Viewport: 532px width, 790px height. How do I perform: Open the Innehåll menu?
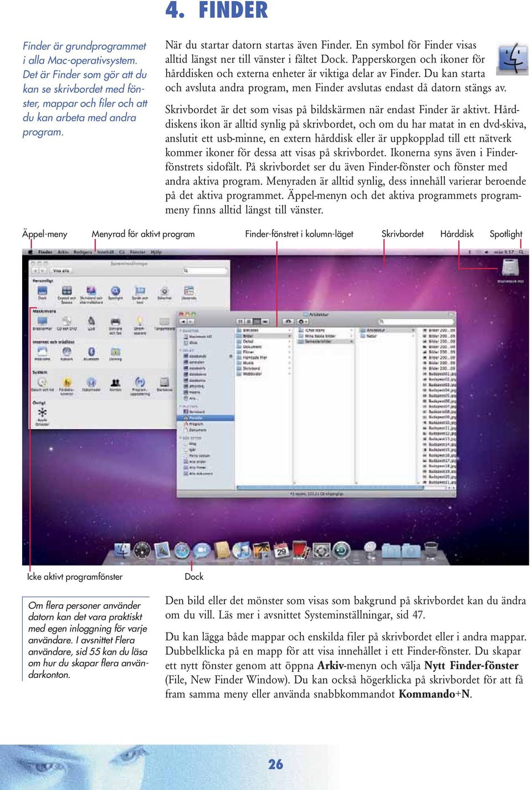[105, 252]
